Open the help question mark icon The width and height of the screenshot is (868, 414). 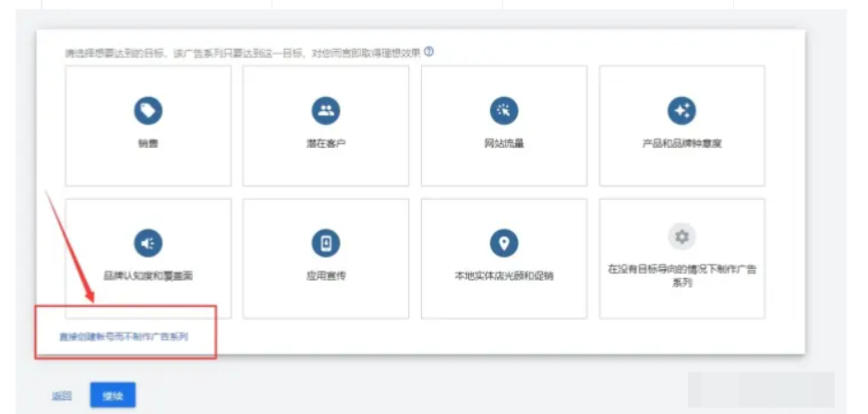(429, 52)
